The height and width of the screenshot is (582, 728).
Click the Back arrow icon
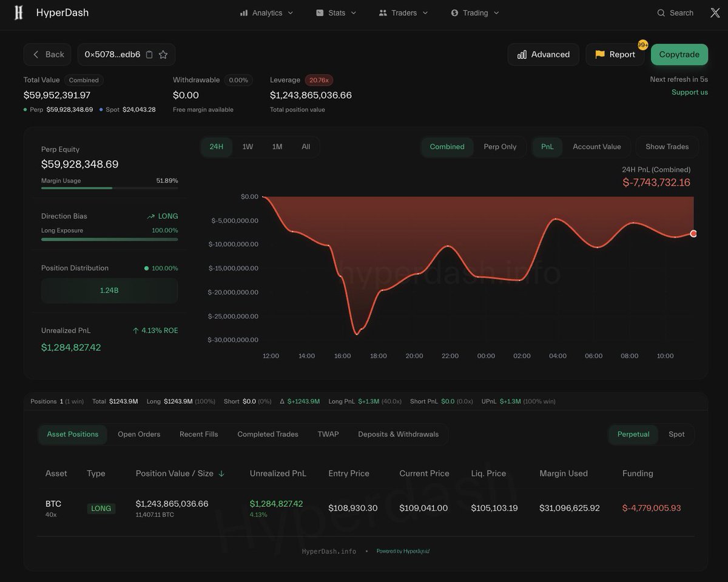pos(36,55)
